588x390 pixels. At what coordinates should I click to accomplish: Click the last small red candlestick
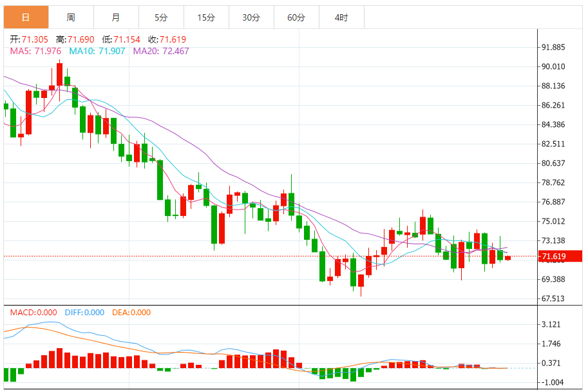click(507, 258)
